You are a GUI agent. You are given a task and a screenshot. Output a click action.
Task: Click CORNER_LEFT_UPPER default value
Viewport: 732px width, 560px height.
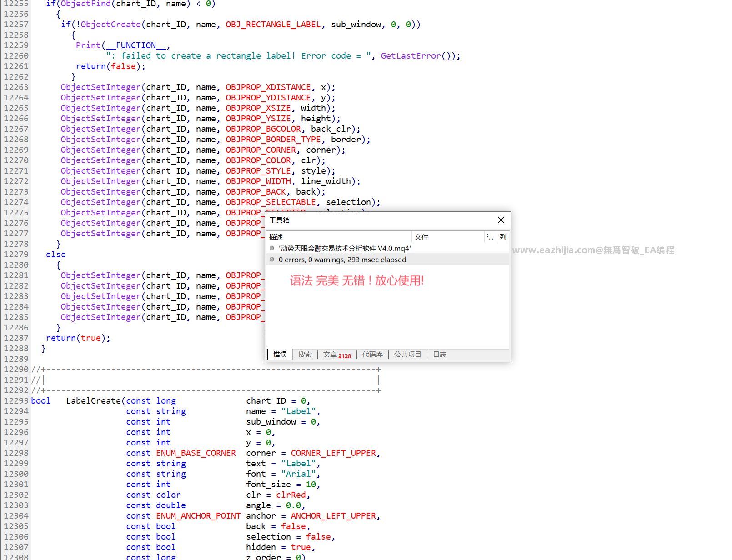(x=333, y=453)
